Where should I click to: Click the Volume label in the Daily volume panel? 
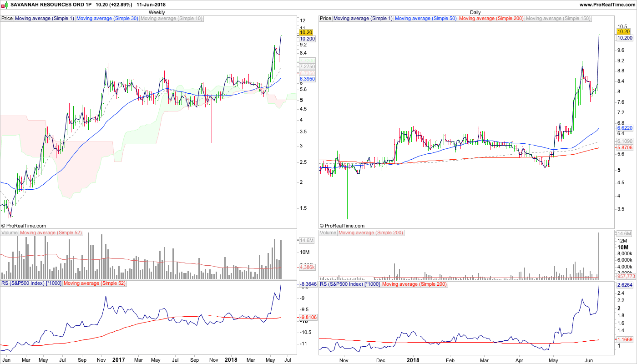click(328, 233)
